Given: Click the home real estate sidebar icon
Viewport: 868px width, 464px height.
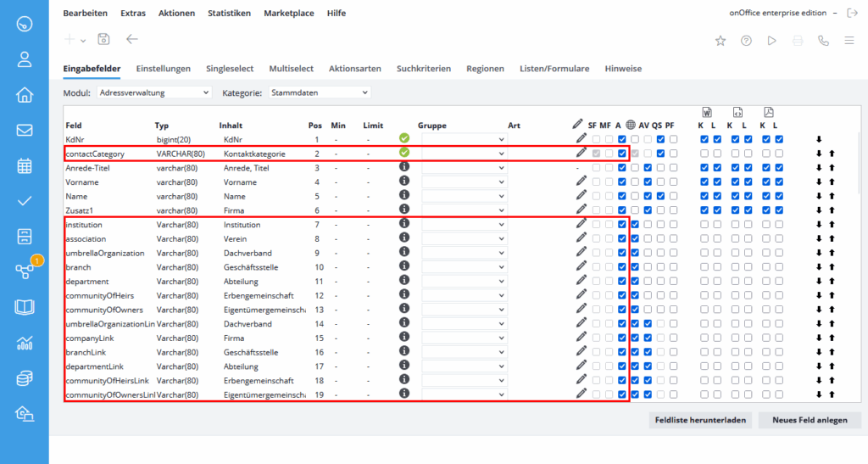Looking at the screenshot, I should [25, 94].
